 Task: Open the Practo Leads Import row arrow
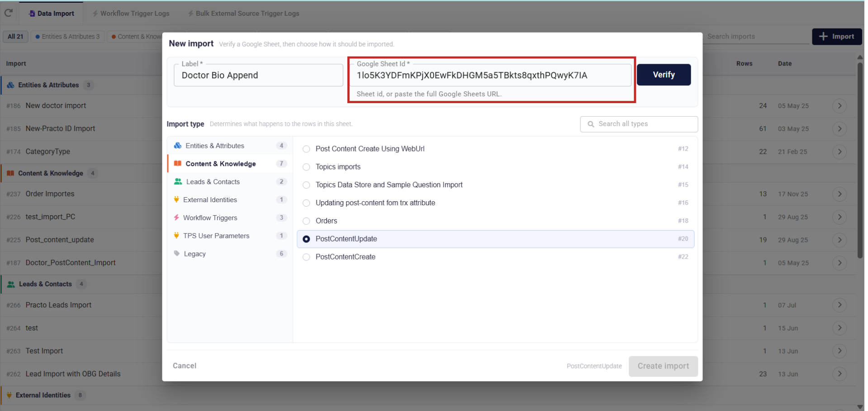(x=840, y=305)
